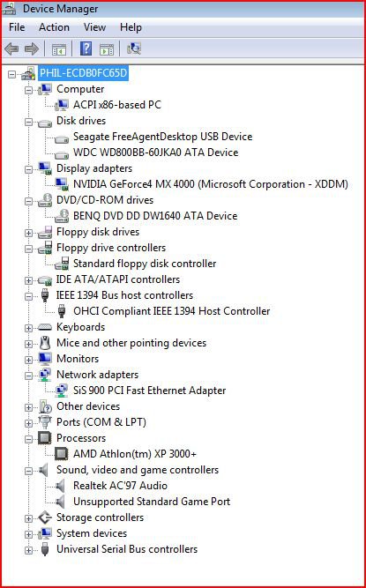
Task: Select the Realtek AC'97 Audio speaker icon
Action: point(60,486)
